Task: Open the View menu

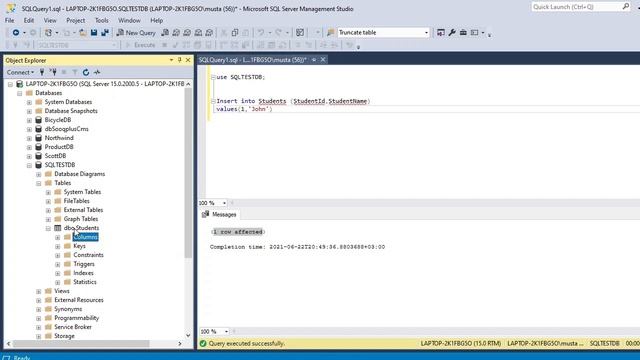Action: pyautogui.click(x=50, y=20)
